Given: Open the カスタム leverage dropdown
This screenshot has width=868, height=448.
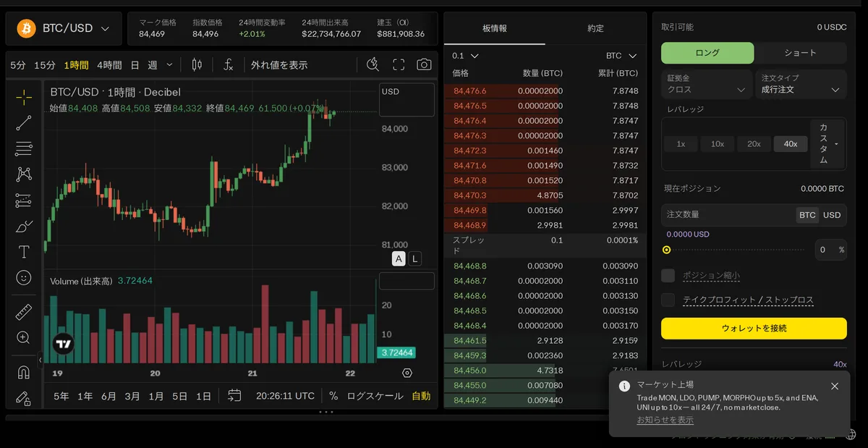Looking at the screenshot, I should point(827,143).
